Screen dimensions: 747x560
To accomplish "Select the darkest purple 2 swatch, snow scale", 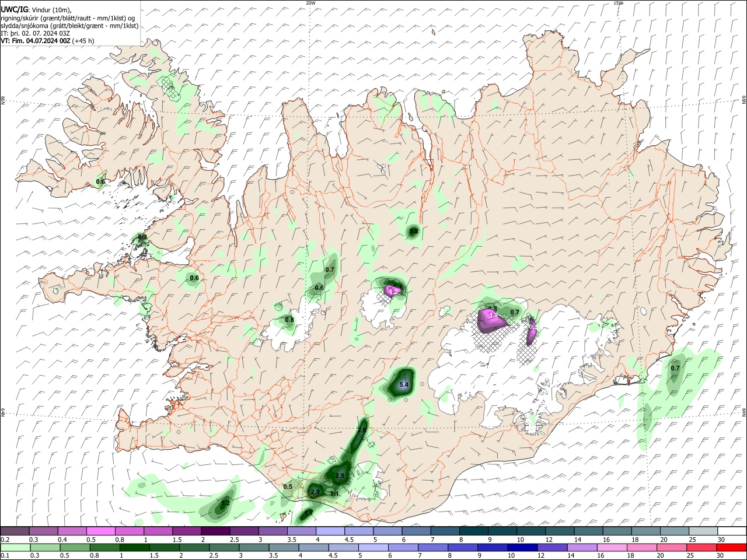I will pyautogui.click(x=215, y=531).
